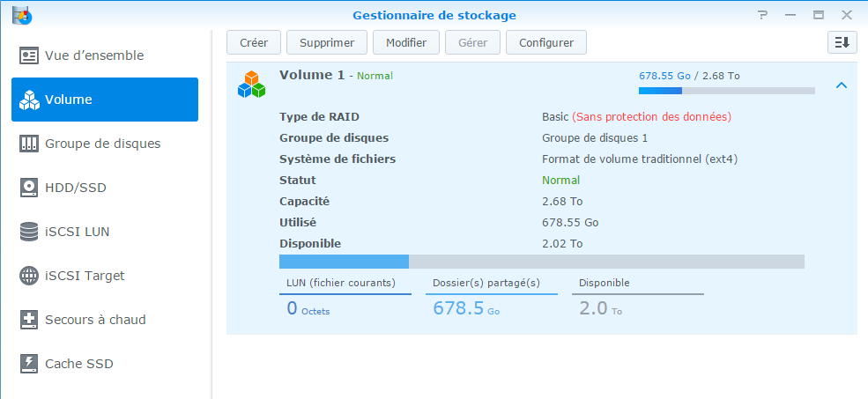Maximize the Gestionnaire de stockage window
Viewport: 868px width, 399px height.
(x=819, y=16)
